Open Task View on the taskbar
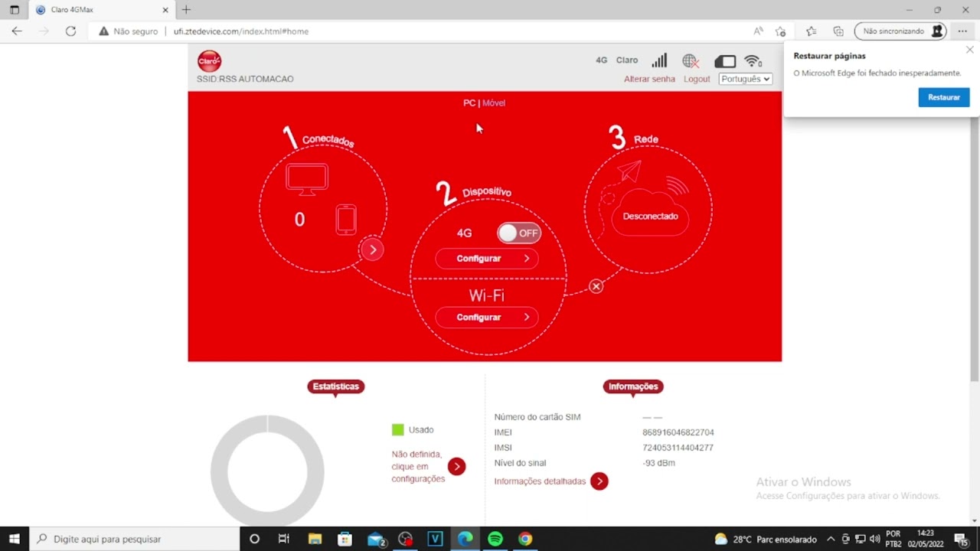Image resolution: width=980 pixels, height=551 pixels. (284, 539)
